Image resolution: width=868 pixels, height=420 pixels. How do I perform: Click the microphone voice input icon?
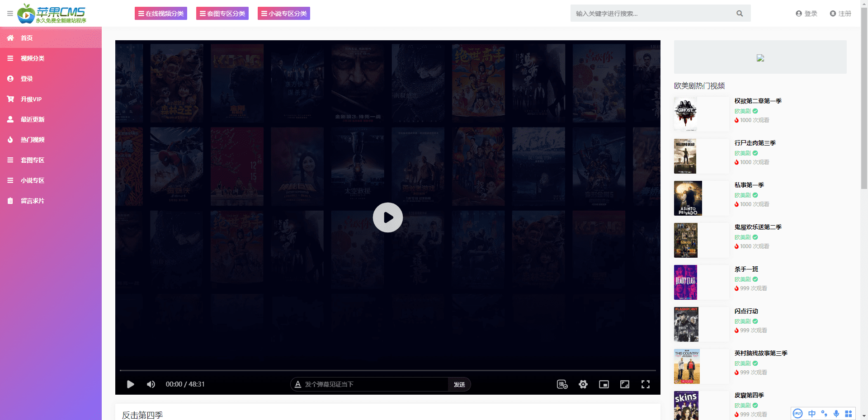coord(836,413)
